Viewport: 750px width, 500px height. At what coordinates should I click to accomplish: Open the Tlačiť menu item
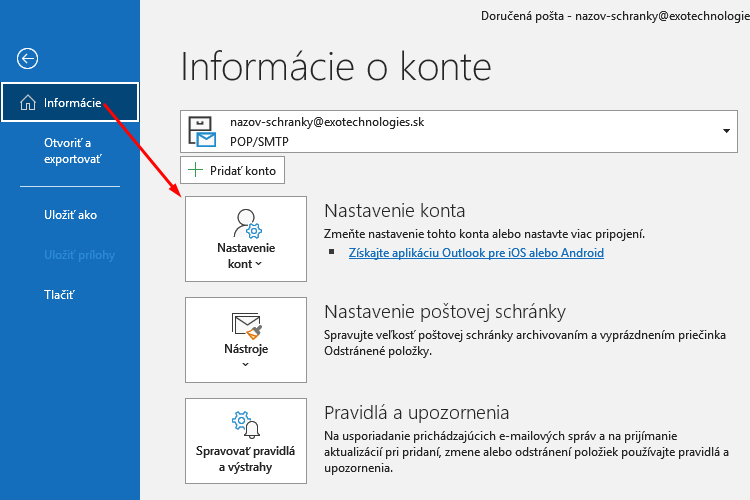pos(59,295)
